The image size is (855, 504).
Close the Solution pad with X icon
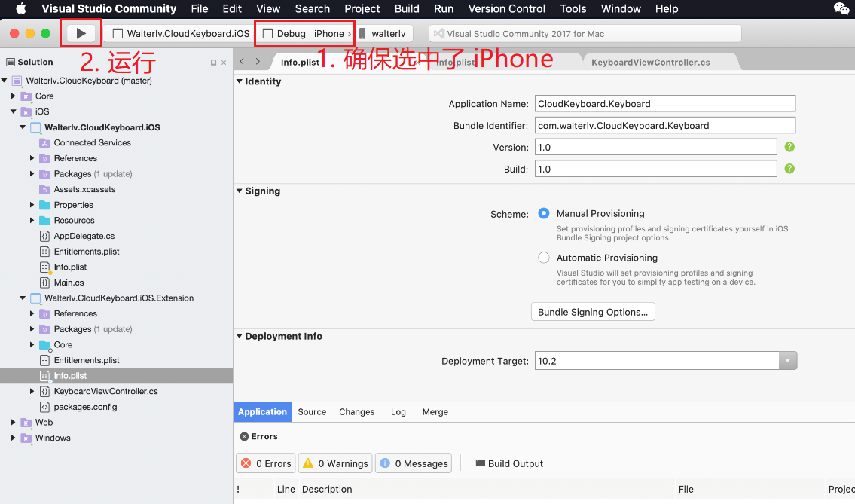(x=224, y=63)
